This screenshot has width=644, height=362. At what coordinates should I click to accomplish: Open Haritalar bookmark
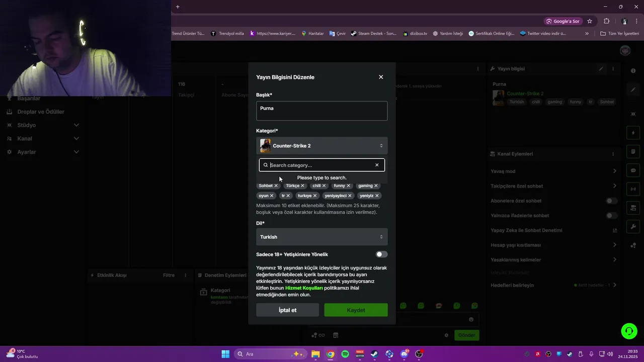coord(312,34)
